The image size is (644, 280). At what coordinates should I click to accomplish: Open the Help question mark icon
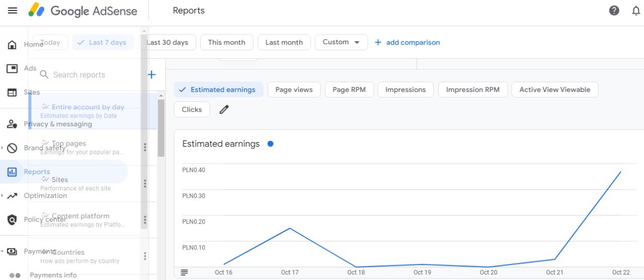(x=614, y=11)
